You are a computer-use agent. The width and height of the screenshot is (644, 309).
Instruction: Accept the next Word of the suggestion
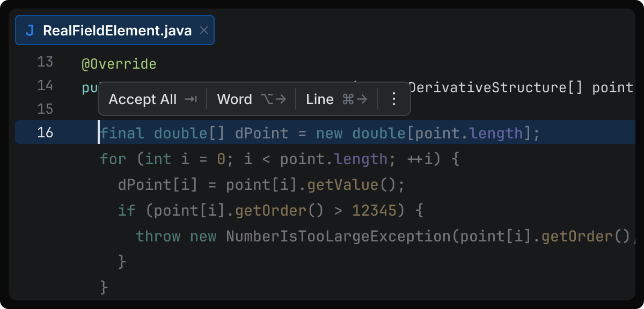pyautogui.click(x=235, y=99)
